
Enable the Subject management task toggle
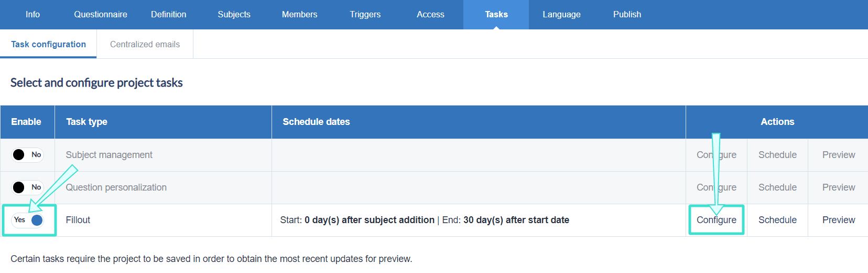pyautogui.click(x=27, y=155)
